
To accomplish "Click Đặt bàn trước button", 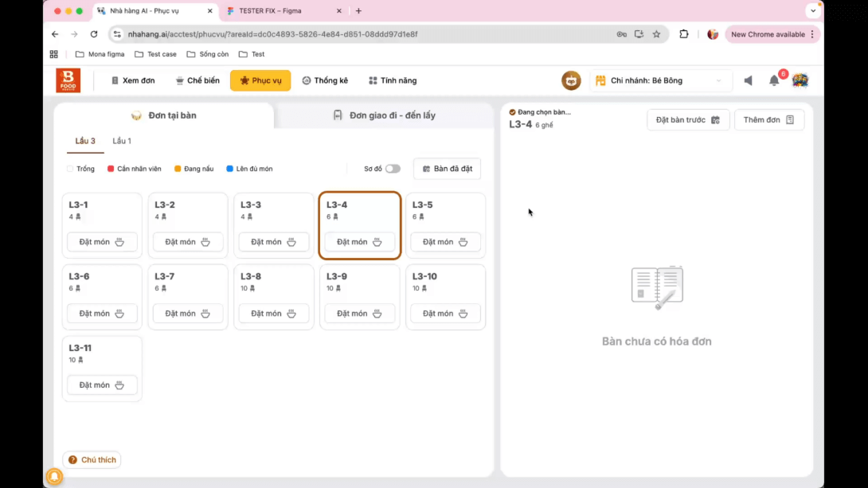I will tap(688, 119).
